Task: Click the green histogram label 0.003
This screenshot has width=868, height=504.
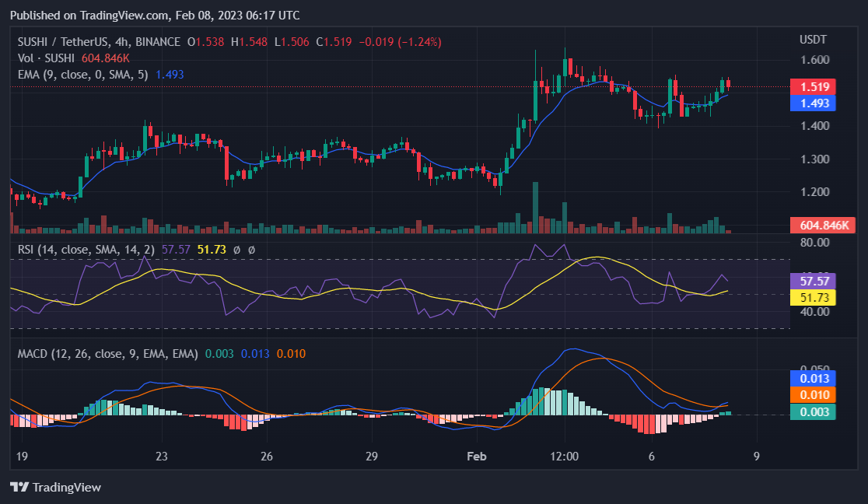Action: (x=813, y=412)
